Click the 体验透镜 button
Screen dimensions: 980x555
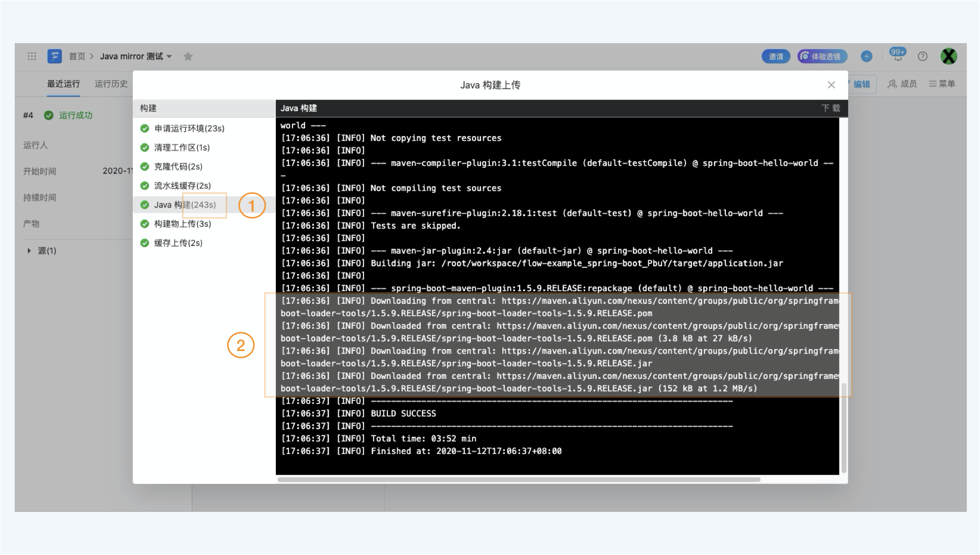click(x=822, y=56)
